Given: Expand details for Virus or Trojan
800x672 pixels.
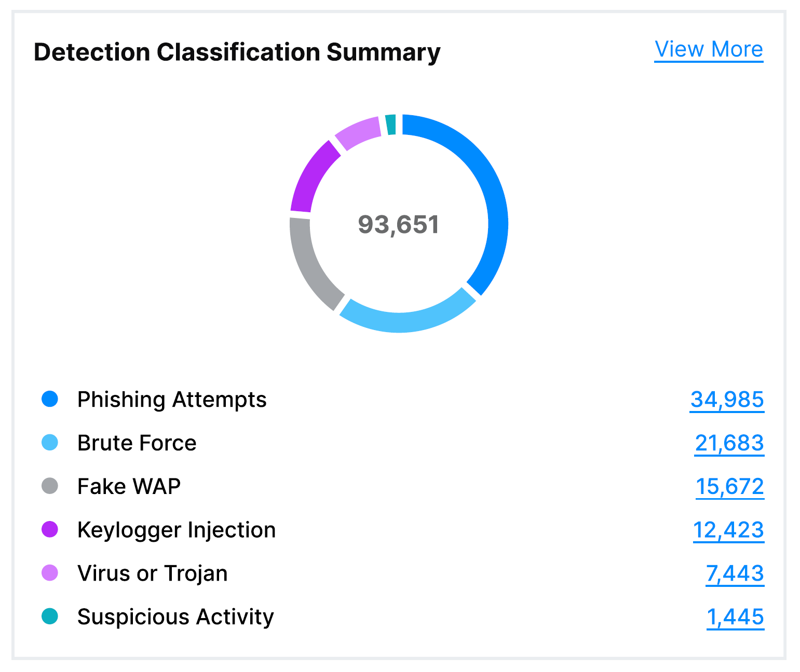Looking at the screenshot, I should (x=735, y=574).
